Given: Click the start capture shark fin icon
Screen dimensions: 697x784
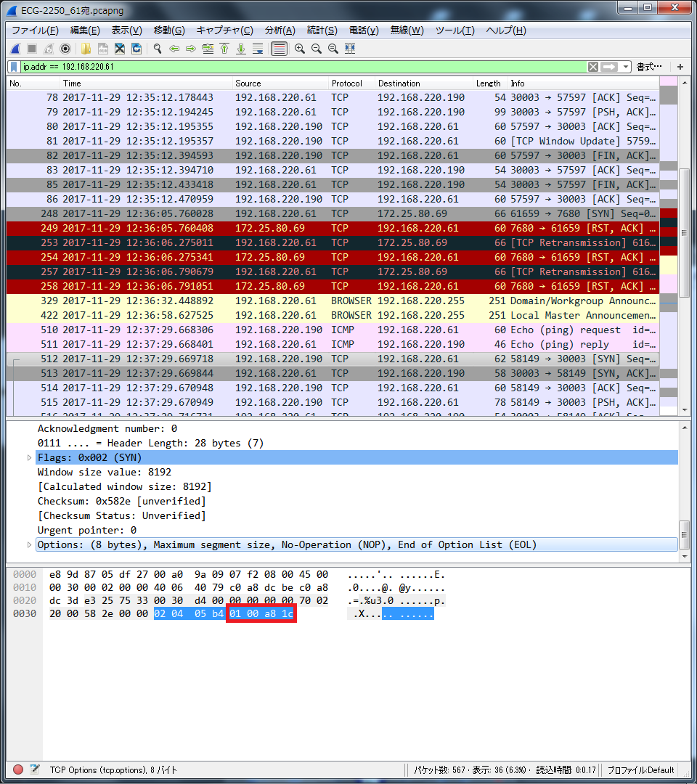Looking at the screenshot, I should coord(15,49).
